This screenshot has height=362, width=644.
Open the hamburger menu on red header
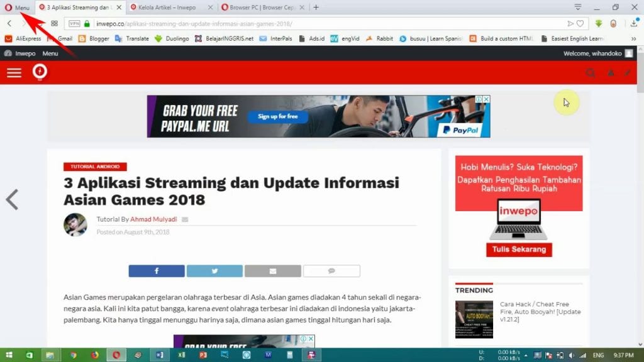pyautogui.click(x=14, y=73)
